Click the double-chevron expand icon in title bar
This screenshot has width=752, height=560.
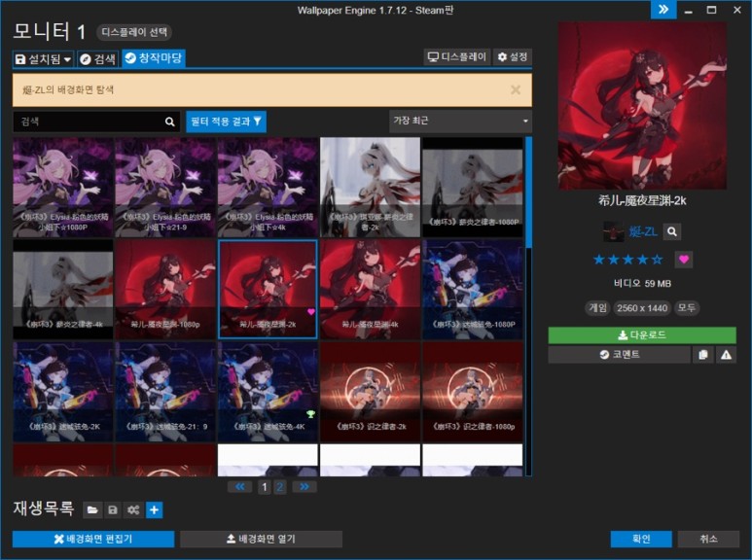tap(663, 10)
